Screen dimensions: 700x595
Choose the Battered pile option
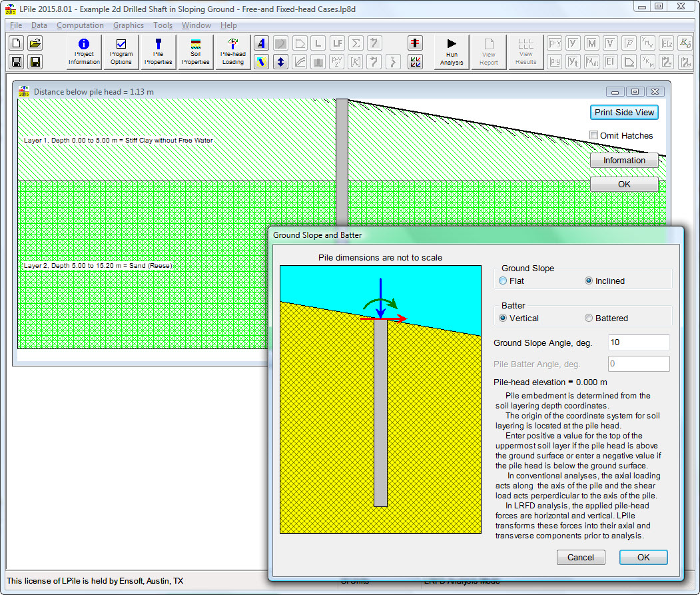589,318
